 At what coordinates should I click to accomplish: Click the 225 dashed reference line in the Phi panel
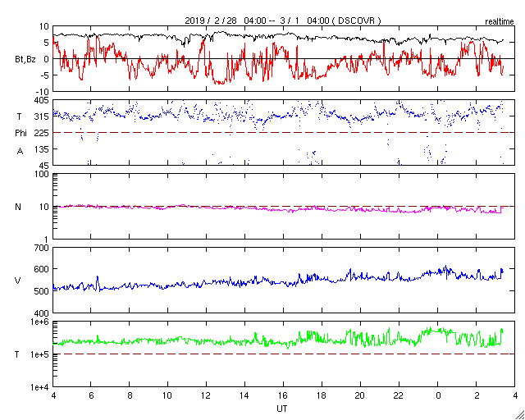tap(284, 133)
